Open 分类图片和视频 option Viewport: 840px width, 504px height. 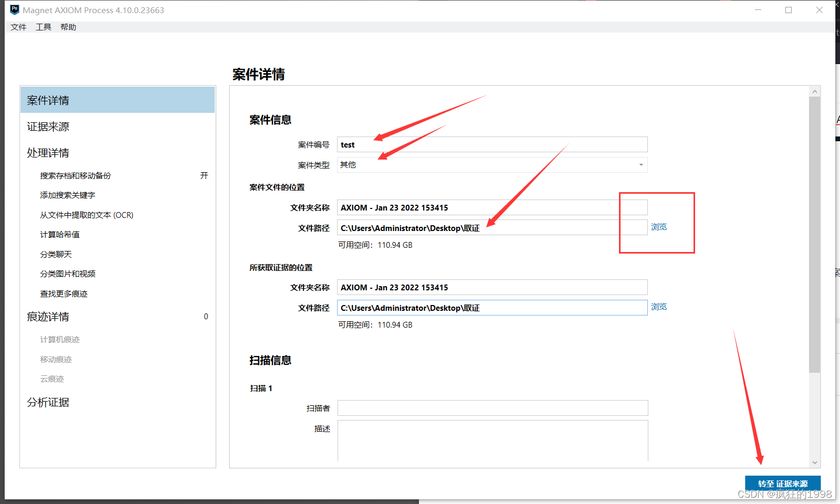click(68, 274)
